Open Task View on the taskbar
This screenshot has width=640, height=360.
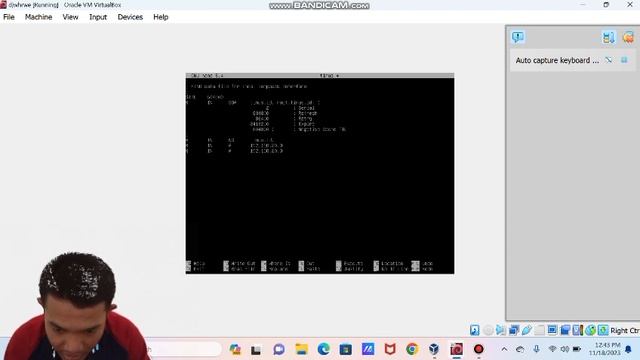pos(256,350)
